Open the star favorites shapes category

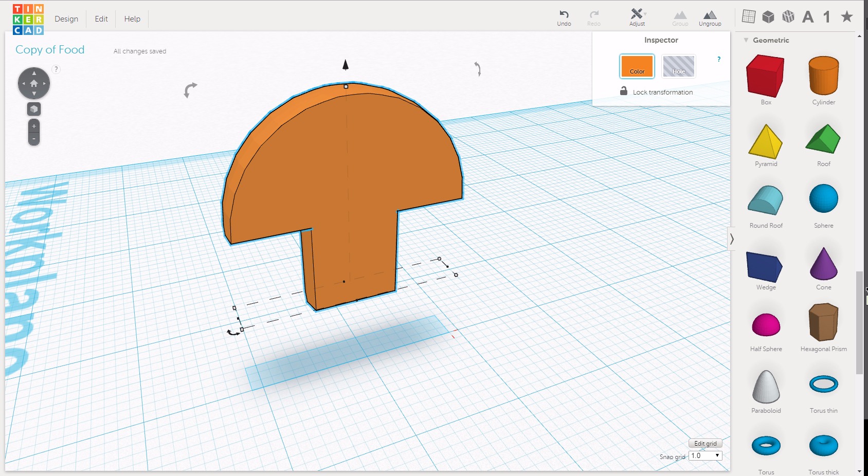click(847, 16)
